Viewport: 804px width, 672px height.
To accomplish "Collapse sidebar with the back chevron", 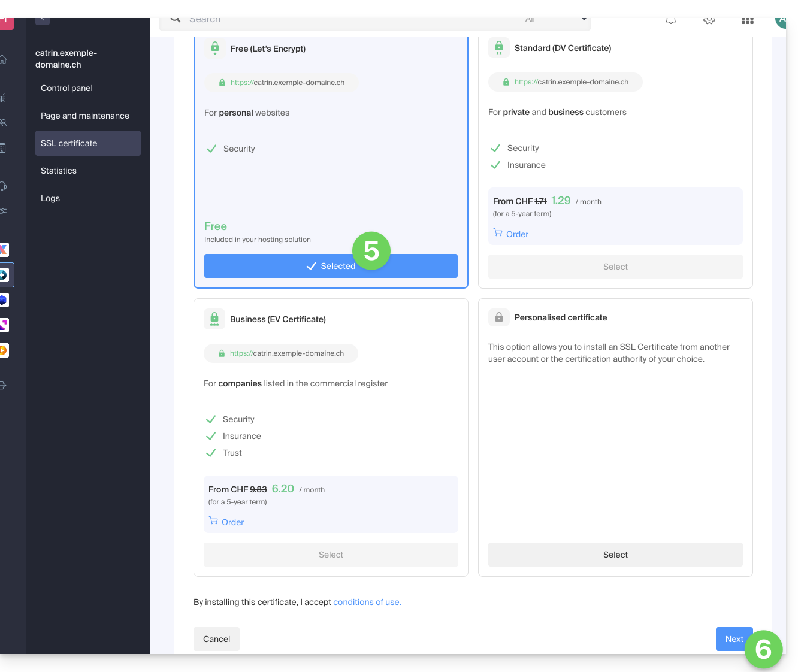I will pos(43,20).
